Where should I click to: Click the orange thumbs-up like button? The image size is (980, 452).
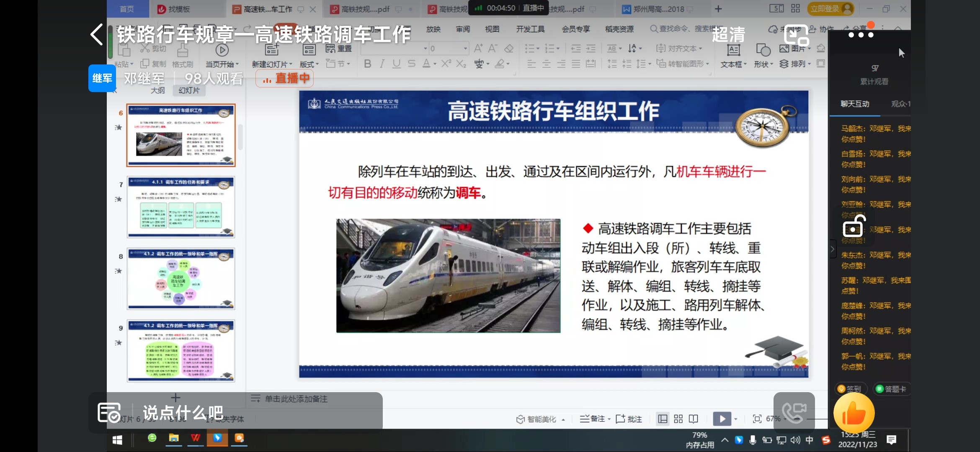click(x=854, y=413)
